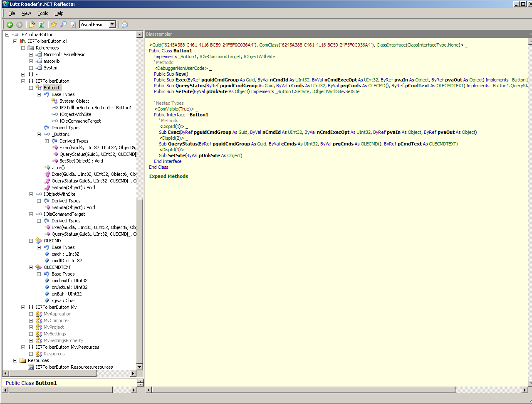Select the .ctor() constructor in the tree
The image size is (532, 404).
pyautogui.click(x=58, y=168)
